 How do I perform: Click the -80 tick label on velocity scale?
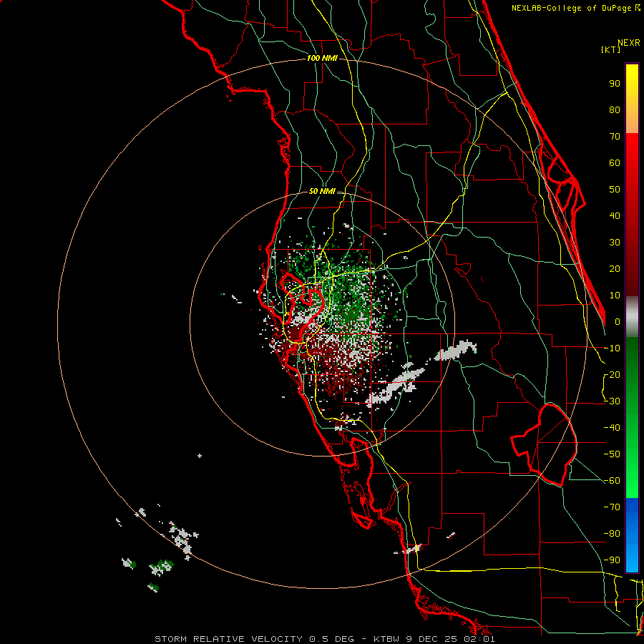612,534
